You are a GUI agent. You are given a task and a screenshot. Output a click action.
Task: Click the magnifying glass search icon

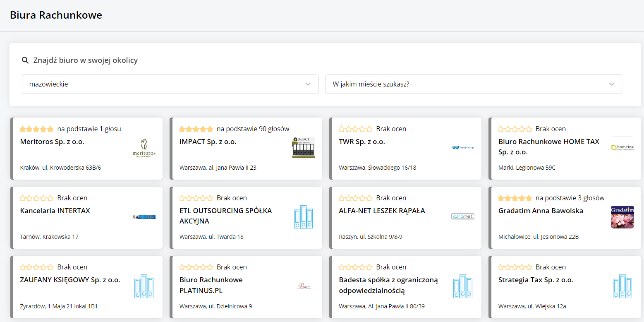(25, 60)
